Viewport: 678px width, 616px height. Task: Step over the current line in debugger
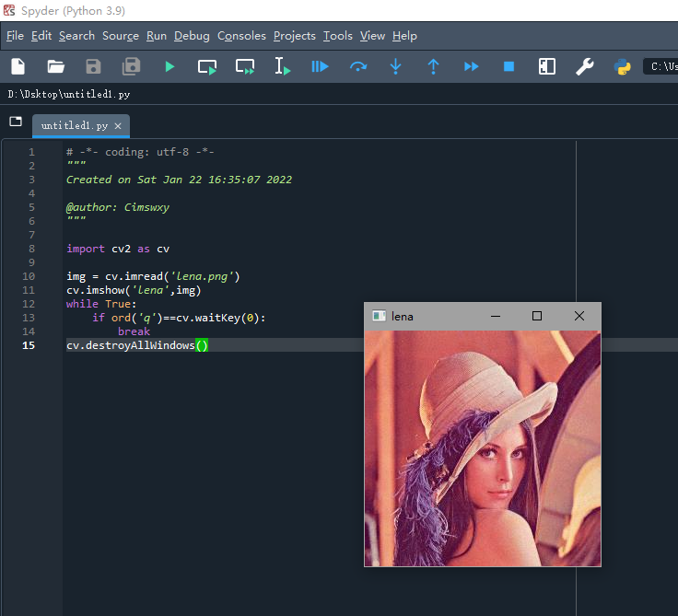[358, 66]
